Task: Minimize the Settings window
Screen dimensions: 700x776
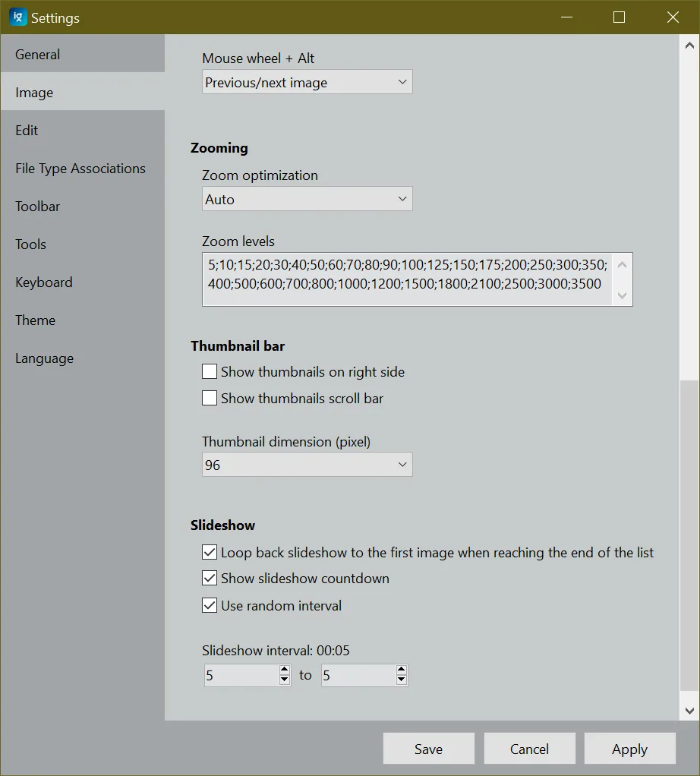Action: (567, 17)
